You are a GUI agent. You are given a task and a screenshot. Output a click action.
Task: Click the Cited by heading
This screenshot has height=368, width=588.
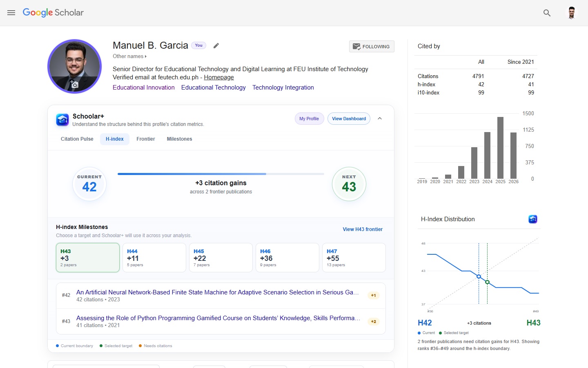429,46
